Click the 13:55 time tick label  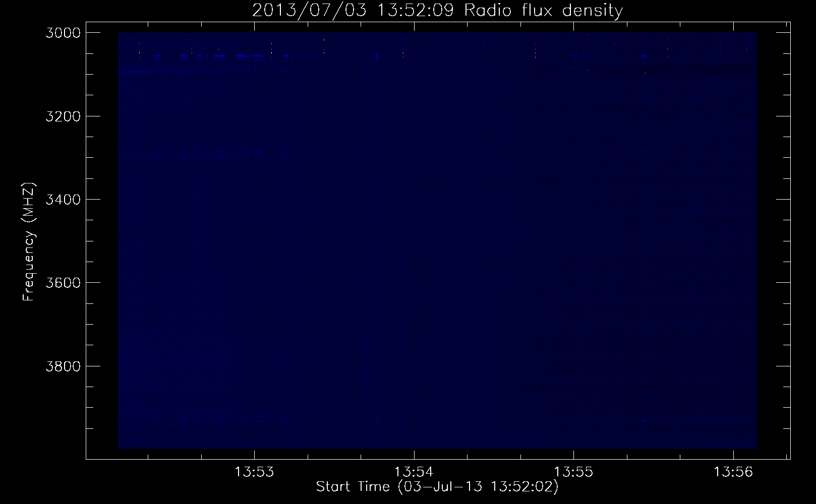pos(574,472)
